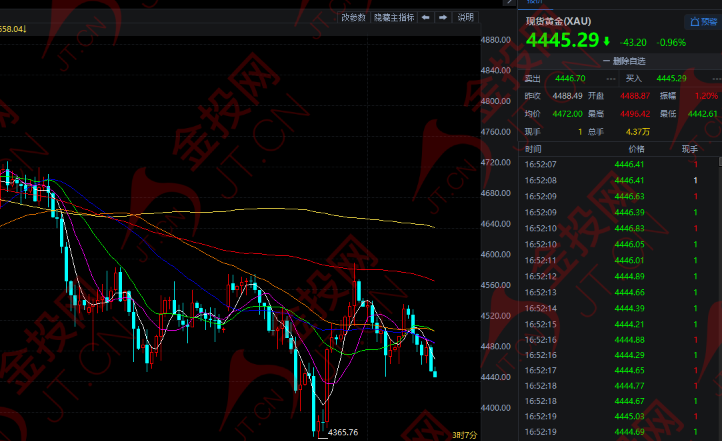Select the tick row priced 4446.39
The height and width of the screenshot is (441, 722).
[x=618, y=212]
